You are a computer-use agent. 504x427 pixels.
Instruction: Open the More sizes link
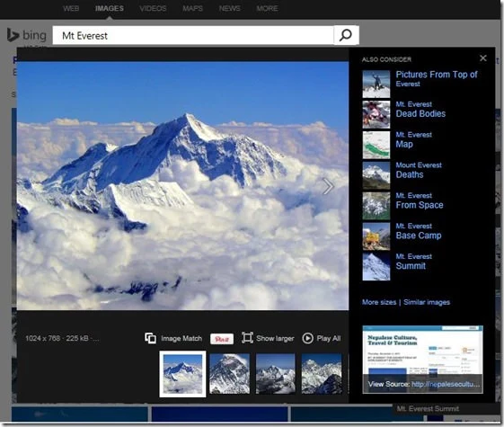pos(379,302)
